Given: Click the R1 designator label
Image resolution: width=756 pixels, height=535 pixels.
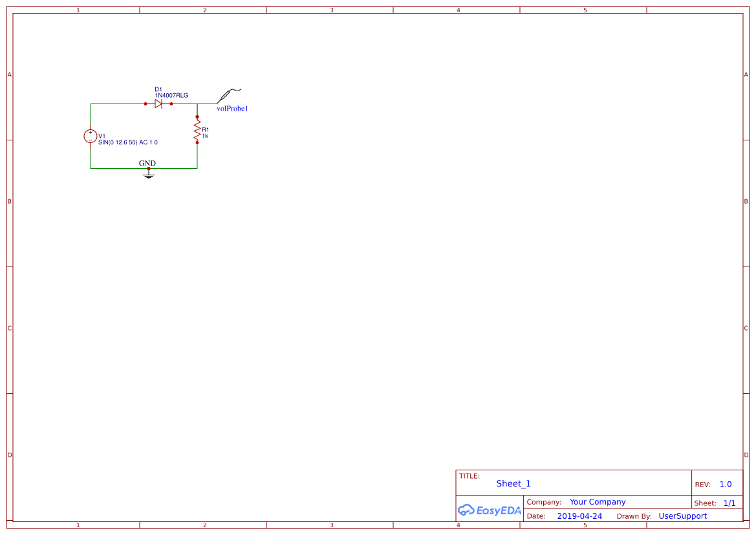Looking at the screenshot, I should pyautogui.click(x=206, y=130).
